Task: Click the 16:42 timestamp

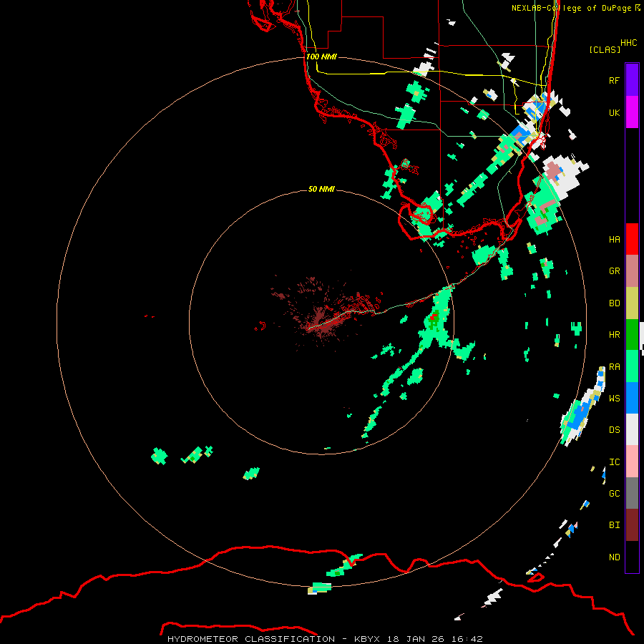Action: (x=467, y=639)
